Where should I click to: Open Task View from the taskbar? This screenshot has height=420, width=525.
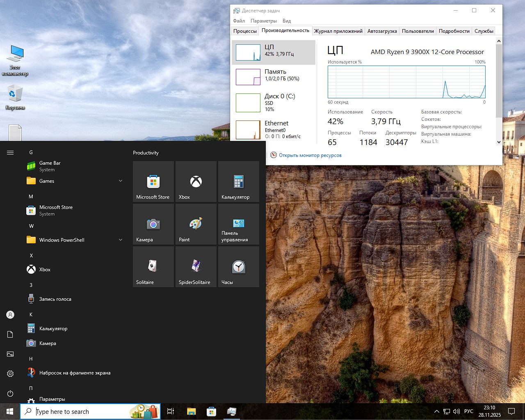pos(170,411)
